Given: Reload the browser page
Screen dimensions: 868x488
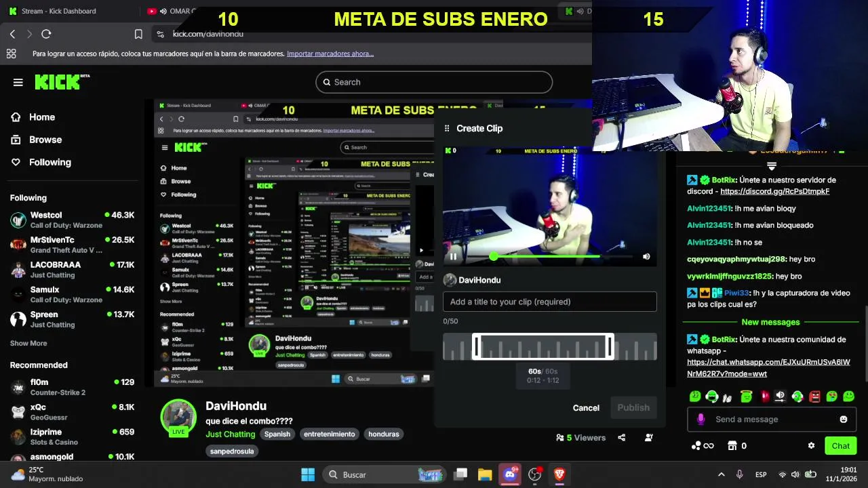Looking at the screenshot, I should click(x=46, y=34).
